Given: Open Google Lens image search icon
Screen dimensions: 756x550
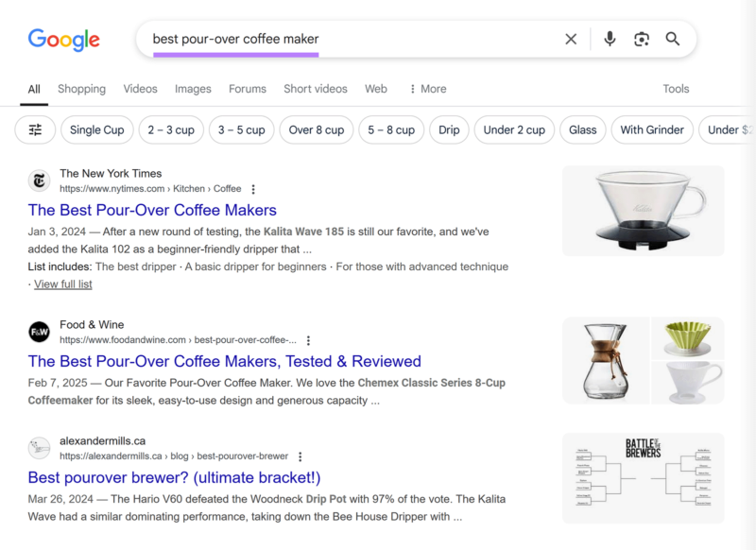Looking at the screenshot, I should [x=642, y=39].
